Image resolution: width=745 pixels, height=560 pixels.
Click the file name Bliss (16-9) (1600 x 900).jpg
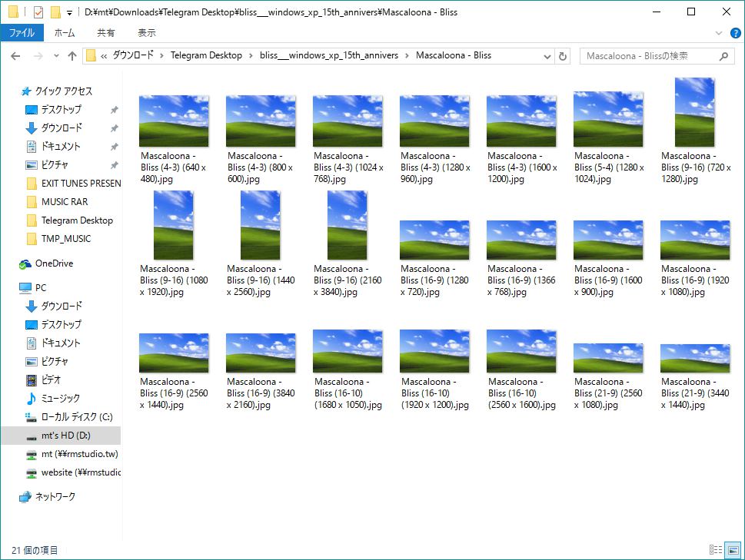608,280
